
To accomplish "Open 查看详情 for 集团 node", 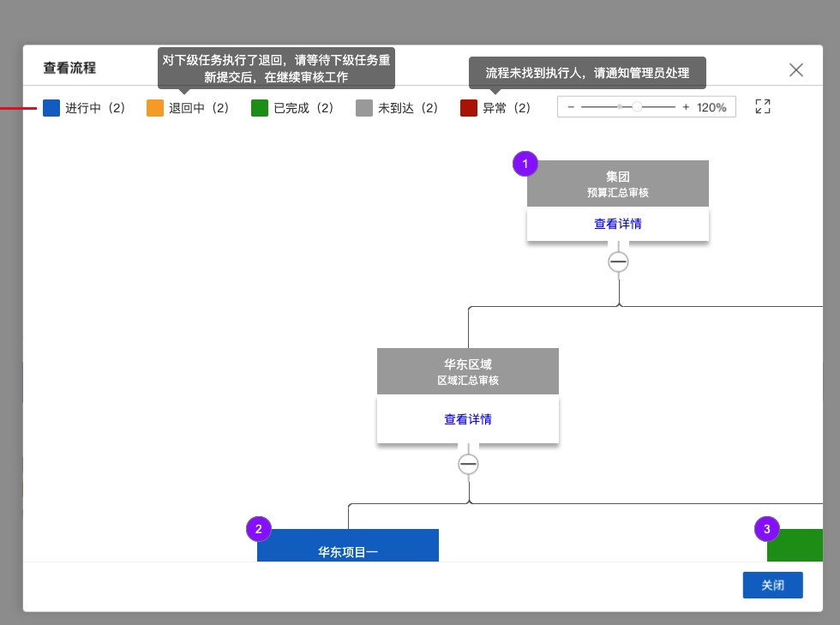I will tap(617, 224).
